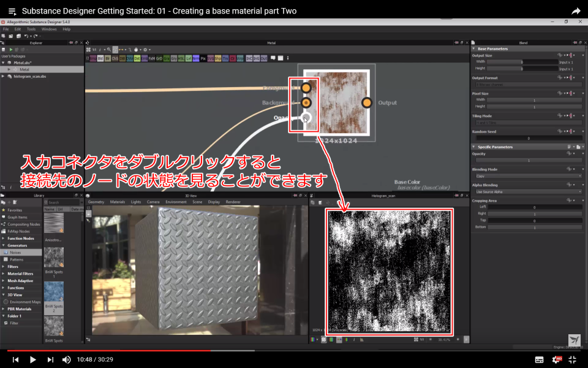The height and width of the screenshot is (368, 588).
Task: Add a Channel Shuffle node from the toolbar
Action: (x=115, y=58)
